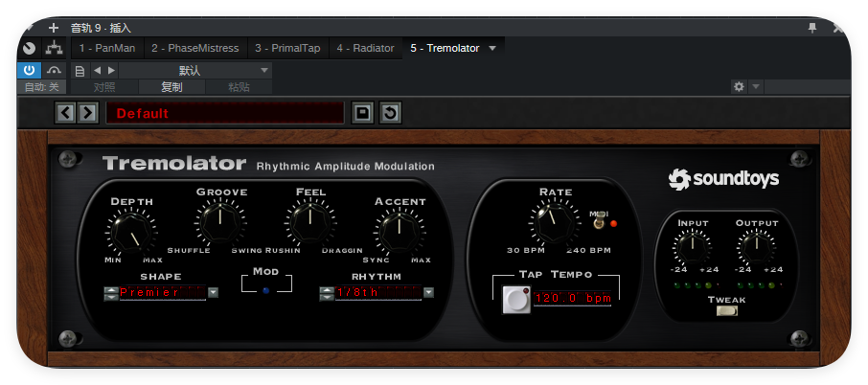Click the Mod indicator LED
This screenshot has width=868, height=385.
coord(266,290)
